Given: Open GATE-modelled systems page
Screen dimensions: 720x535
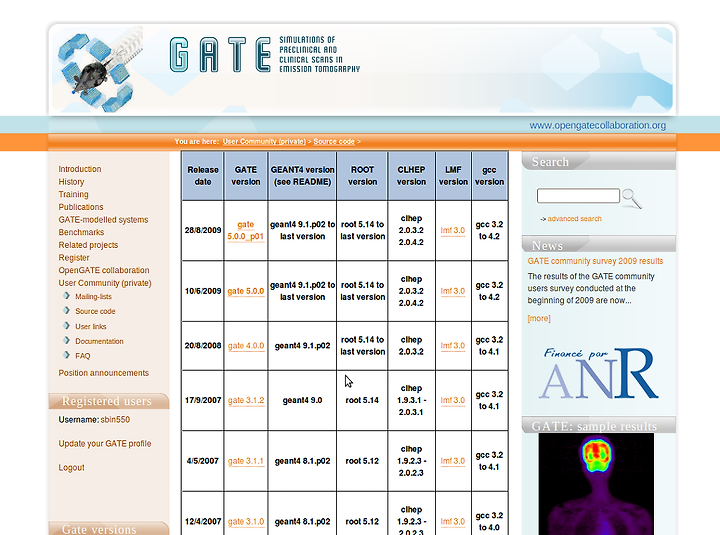Looking at the screenshot, I should pyautogui.click(x=103, y=220).
